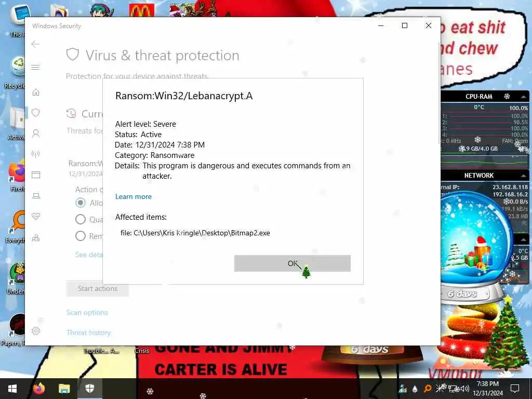Image resolution: width=532 pixels, height=399 pixels.
Task: Launch Firefox from the taskbar
Action: tap(39, 389)
